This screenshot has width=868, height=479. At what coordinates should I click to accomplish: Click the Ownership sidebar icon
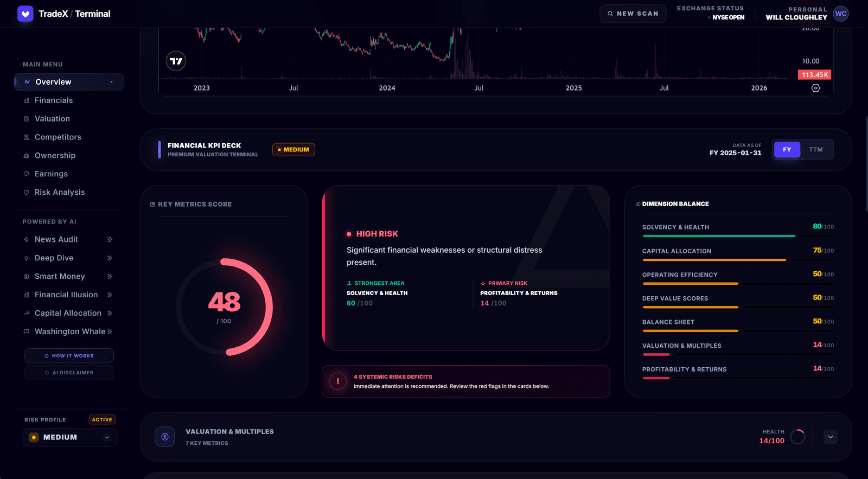27,156
